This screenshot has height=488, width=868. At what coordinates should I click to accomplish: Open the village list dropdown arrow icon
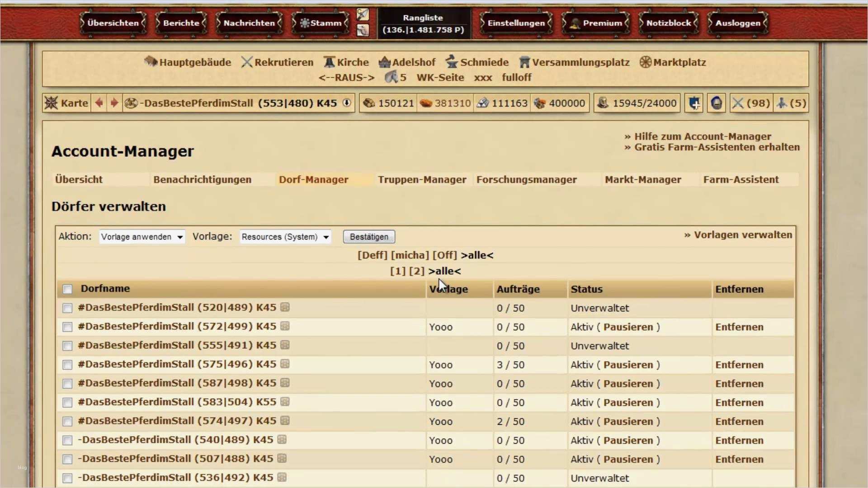pos(347,103)
